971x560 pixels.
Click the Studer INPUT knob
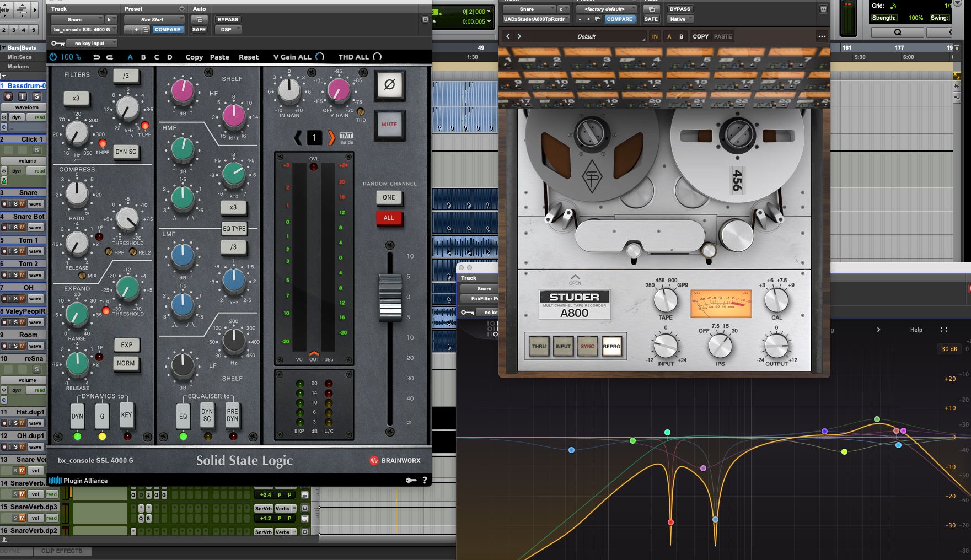point(666,346)
